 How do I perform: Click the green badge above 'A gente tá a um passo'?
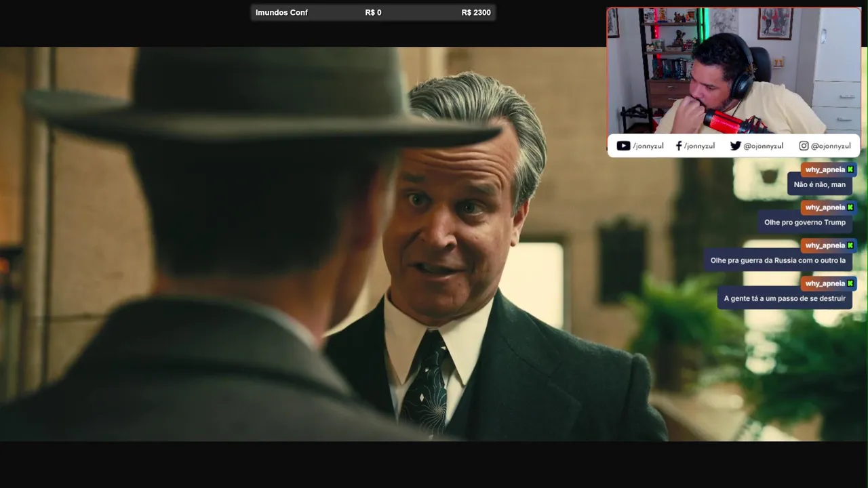click(850, 283)
